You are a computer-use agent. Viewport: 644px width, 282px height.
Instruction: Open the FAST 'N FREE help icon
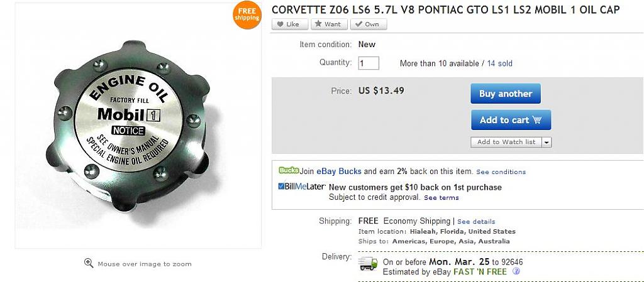516,271
